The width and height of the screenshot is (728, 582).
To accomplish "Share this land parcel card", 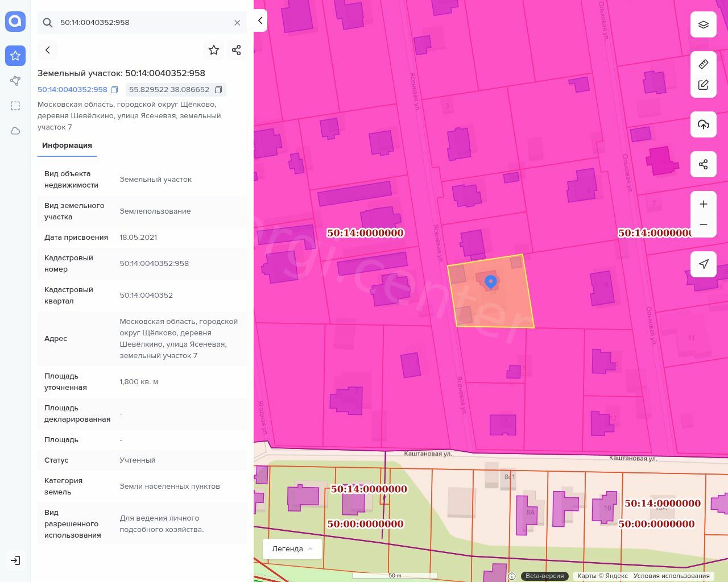I will tap(237, 50).
